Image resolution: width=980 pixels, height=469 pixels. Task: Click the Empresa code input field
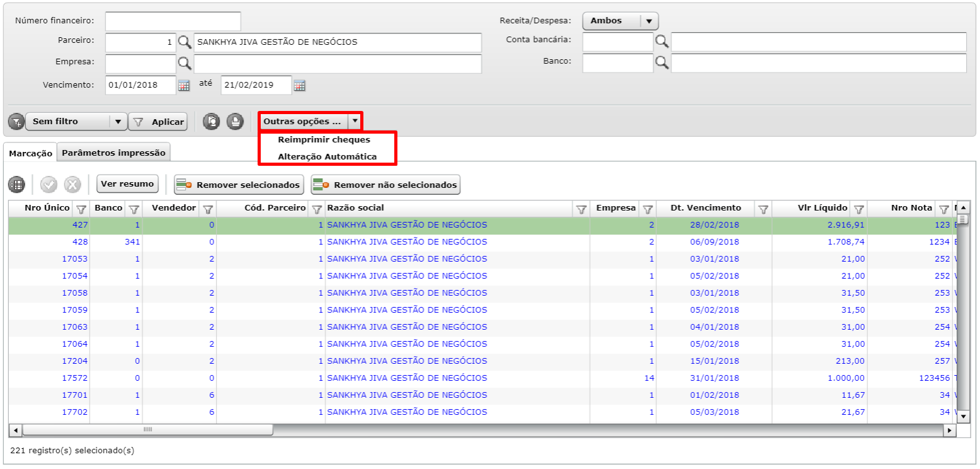[x=140, y=64]
